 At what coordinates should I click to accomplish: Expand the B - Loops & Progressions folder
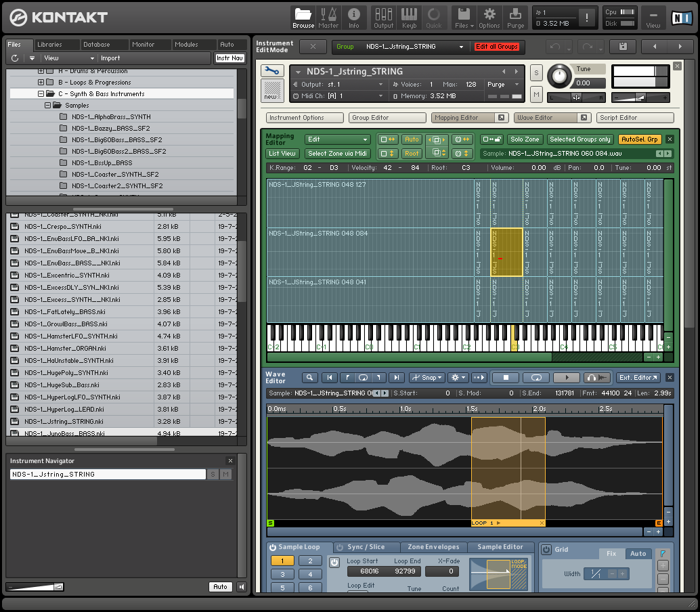point(41,82)
